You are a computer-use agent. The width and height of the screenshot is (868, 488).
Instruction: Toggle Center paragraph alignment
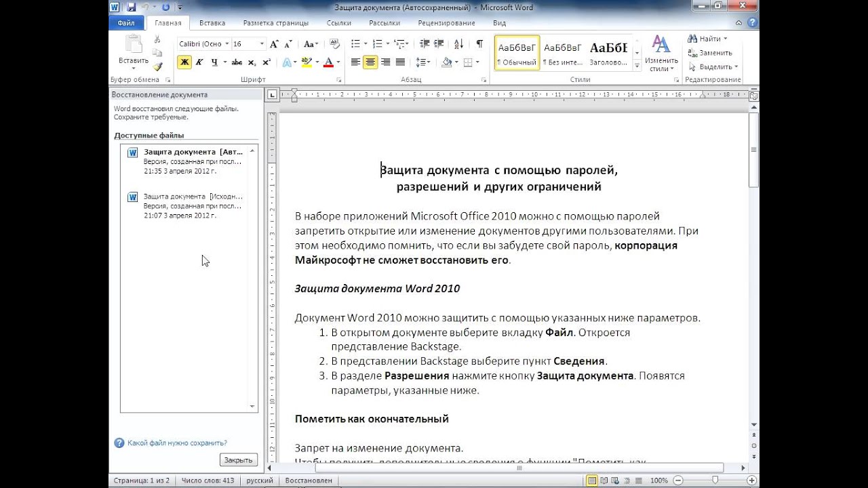point(370,62)
